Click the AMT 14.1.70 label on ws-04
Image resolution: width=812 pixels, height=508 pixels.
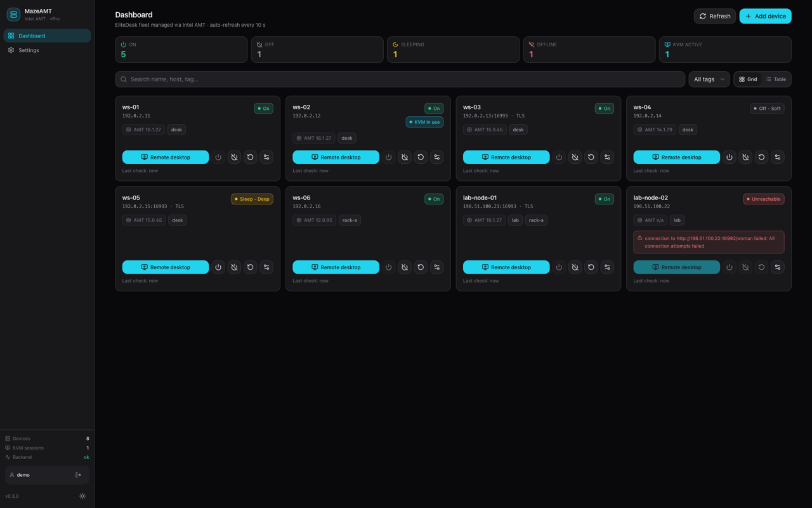tap(655, 130)
